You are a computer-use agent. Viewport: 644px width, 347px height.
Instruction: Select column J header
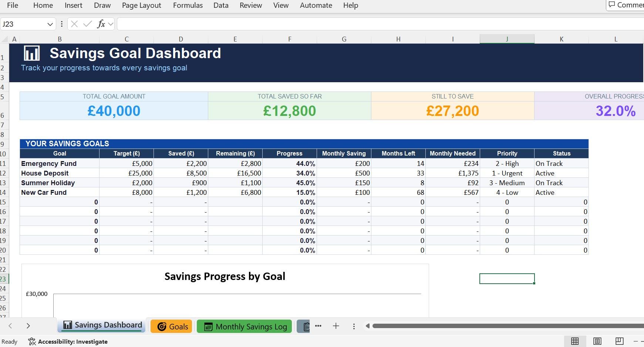[x=507, y=39]
